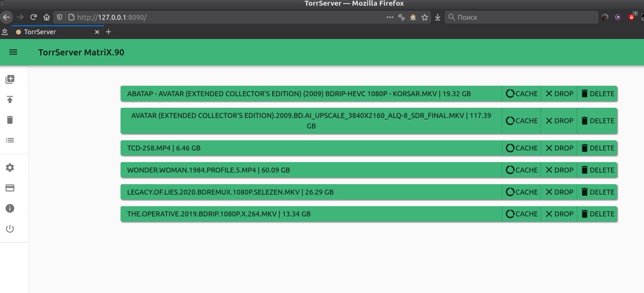Click the Поиск search field
Viewport: 644px width, 293px height.
[521, 17]
